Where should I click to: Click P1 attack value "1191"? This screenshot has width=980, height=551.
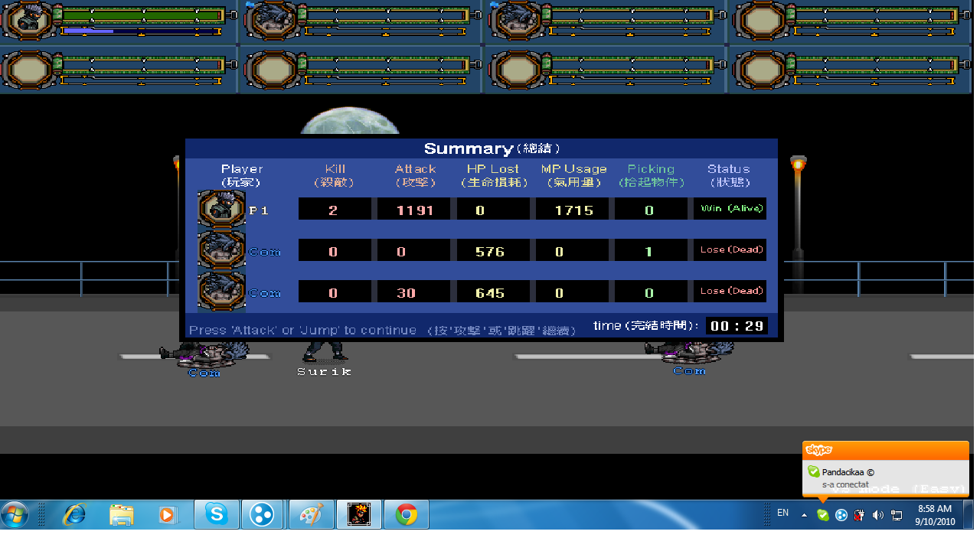pyautogui.click(x=414, y=209)
